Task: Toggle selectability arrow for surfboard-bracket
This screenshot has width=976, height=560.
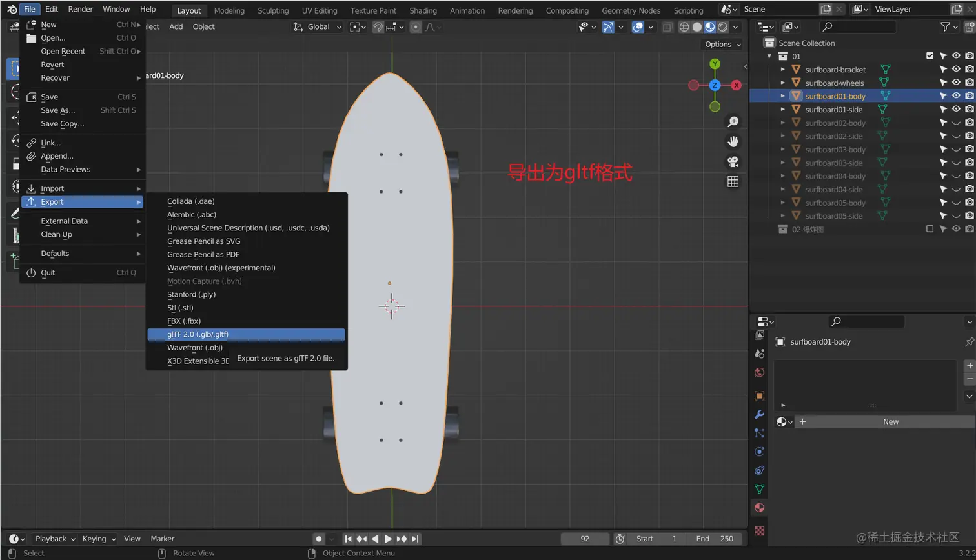Action: (943, 70)
